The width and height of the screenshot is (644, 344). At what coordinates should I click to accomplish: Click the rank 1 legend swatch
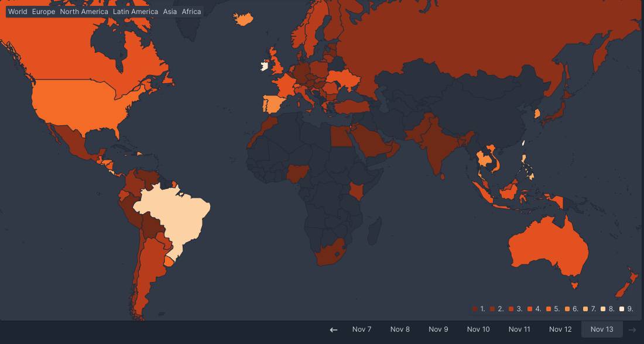tap(475, 309)
